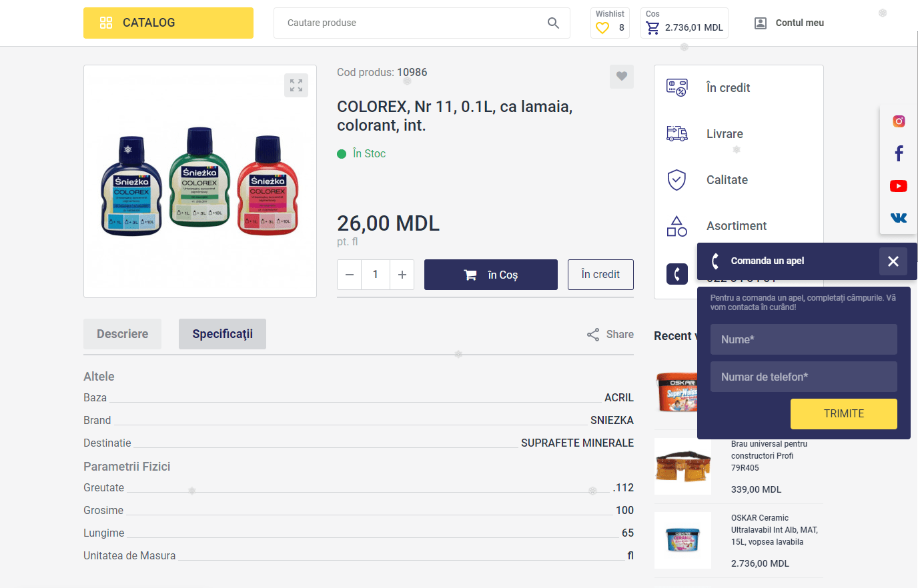Open YouTube social icon

899,186
